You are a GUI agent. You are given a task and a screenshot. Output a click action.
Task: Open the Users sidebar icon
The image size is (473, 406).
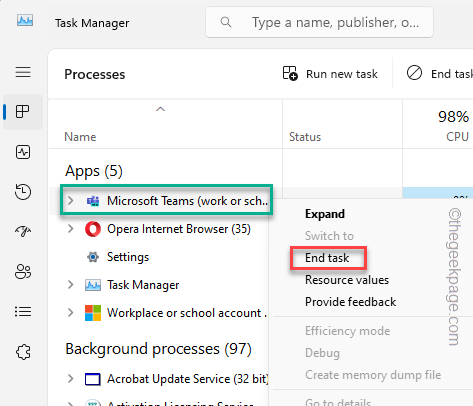point(23,271)
